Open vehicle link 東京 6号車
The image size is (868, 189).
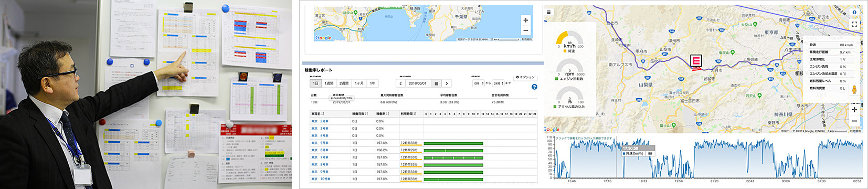coord(320,150)
